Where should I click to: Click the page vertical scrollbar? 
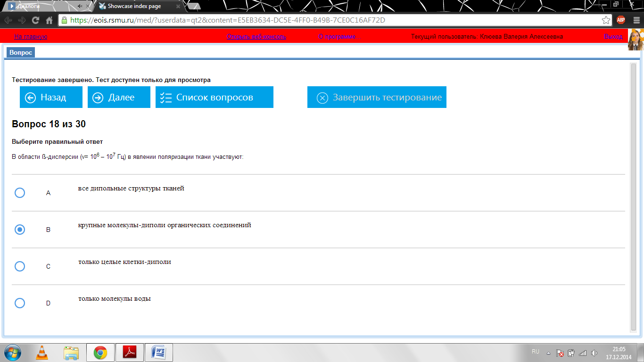pyautogui.click(x=633, y=197)
